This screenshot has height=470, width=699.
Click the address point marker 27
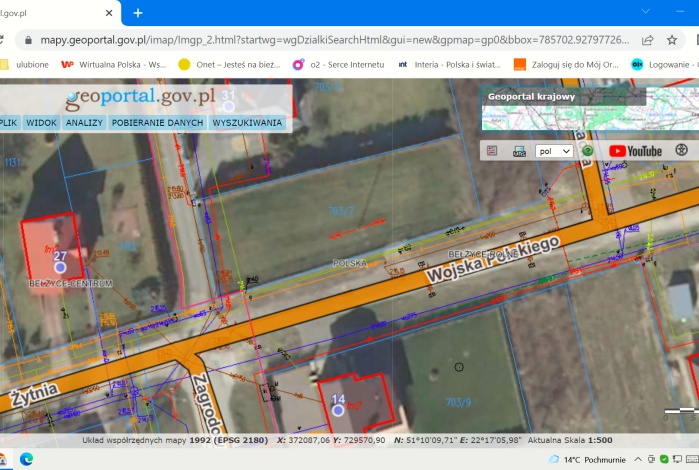[x=60, y=267]
